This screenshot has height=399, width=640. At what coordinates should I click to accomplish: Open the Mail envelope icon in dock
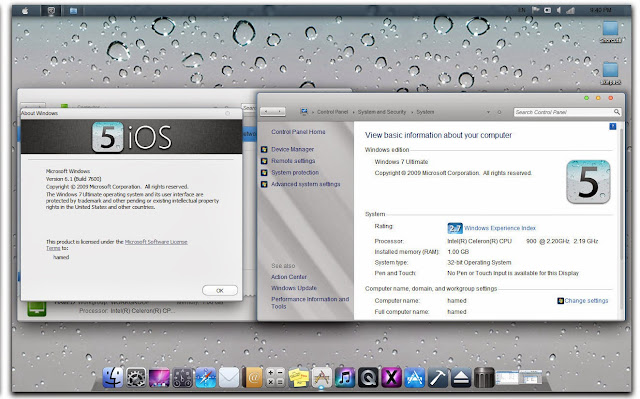pos(229,377)
